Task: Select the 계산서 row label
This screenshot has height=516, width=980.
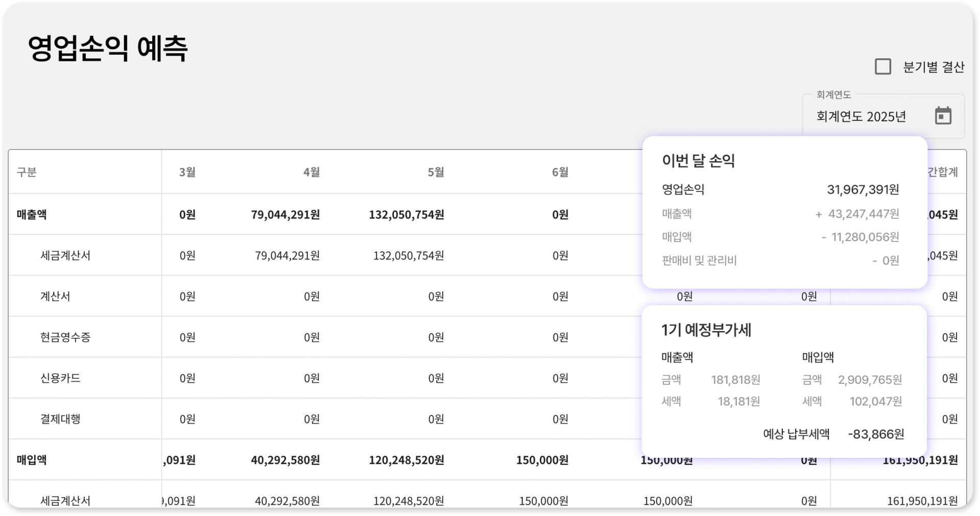Action: pyautogui.click(x=55, y=296)
